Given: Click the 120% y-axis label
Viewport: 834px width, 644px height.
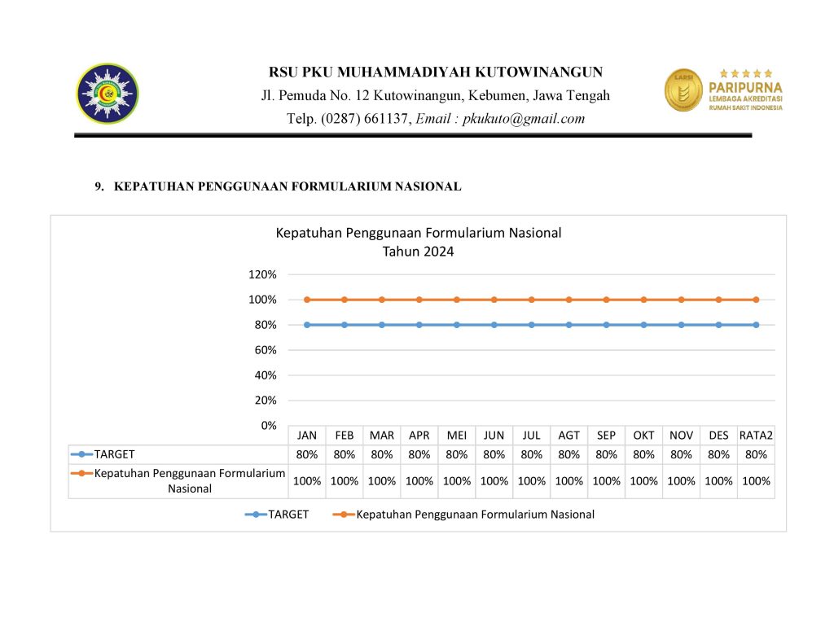Looking at the screenshot, I should click(262, 274).
